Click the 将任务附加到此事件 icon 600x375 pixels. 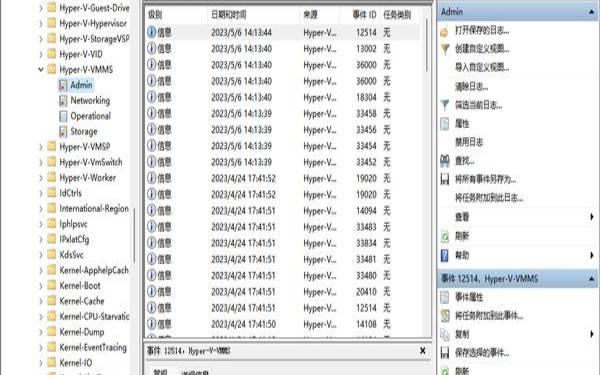pos(445,316)
